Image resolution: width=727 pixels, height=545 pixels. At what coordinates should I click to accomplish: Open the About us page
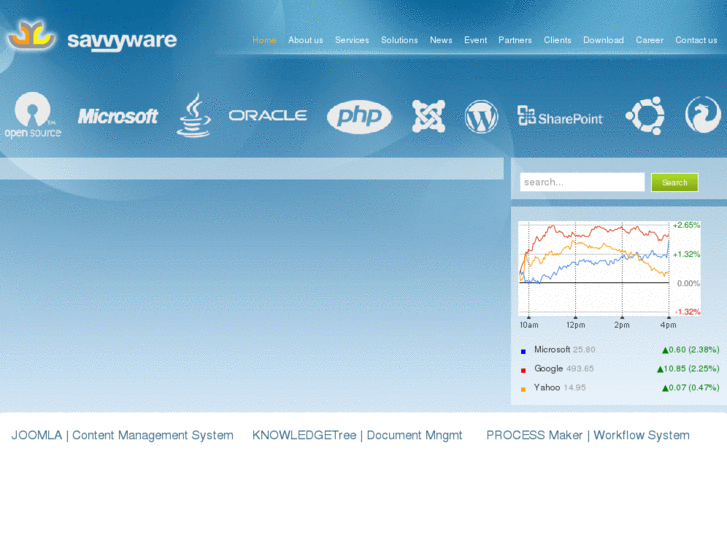click(306, 40)
